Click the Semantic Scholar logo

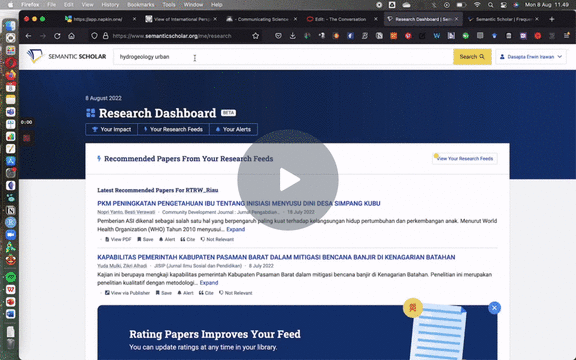(66, 57)
